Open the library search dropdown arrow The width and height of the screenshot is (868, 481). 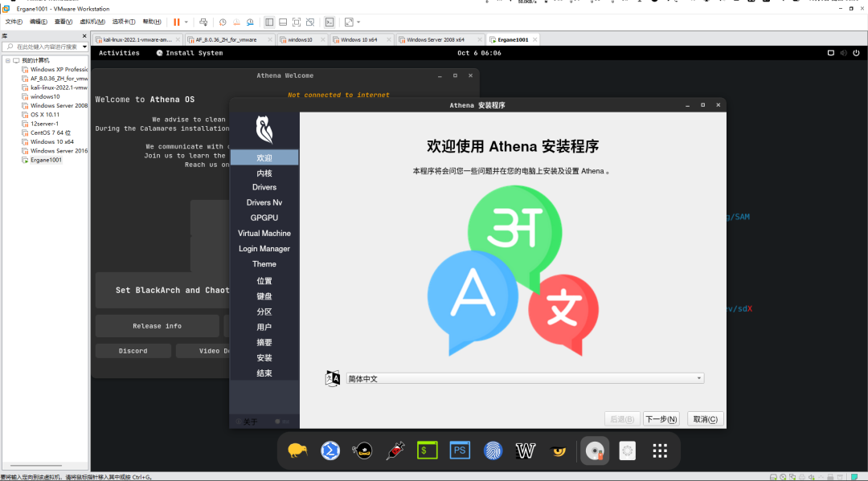pyautogui.click(x=84, y=47)
